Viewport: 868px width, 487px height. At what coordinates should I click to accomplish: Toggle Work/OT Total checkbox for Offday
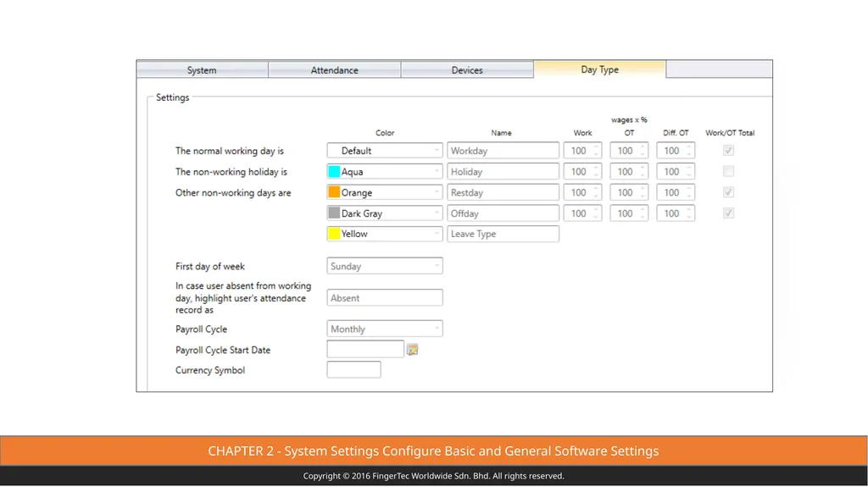click(728, 213)
